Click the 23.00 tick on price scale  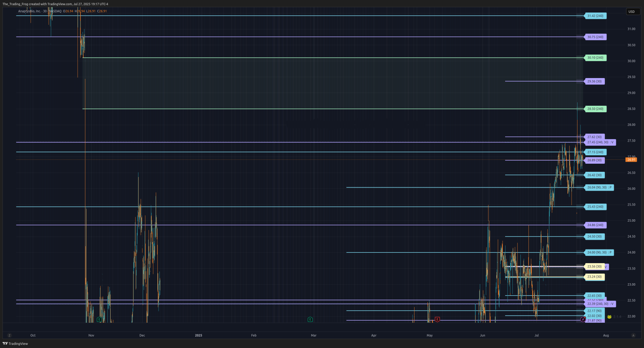click(x=631, y=284)
